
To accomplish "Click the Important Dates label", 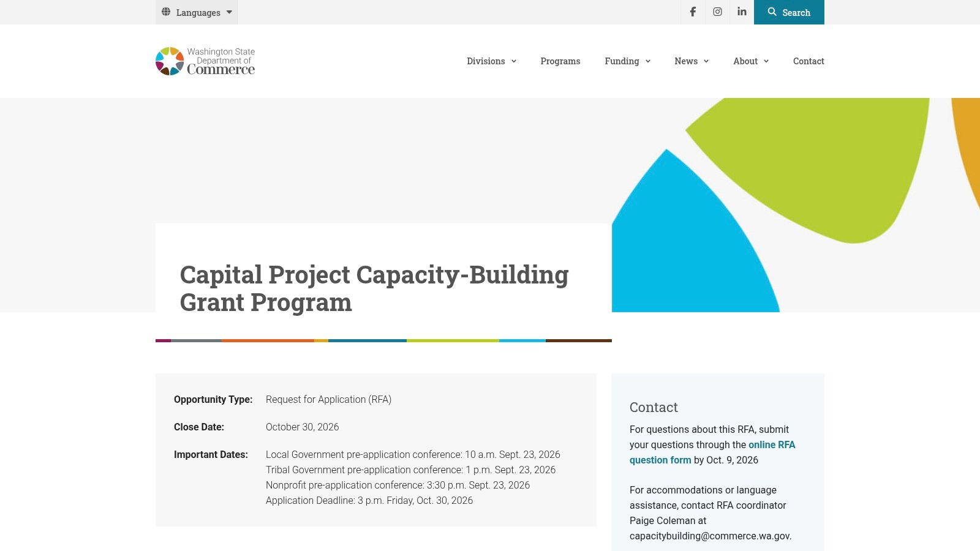I will 211,454.
